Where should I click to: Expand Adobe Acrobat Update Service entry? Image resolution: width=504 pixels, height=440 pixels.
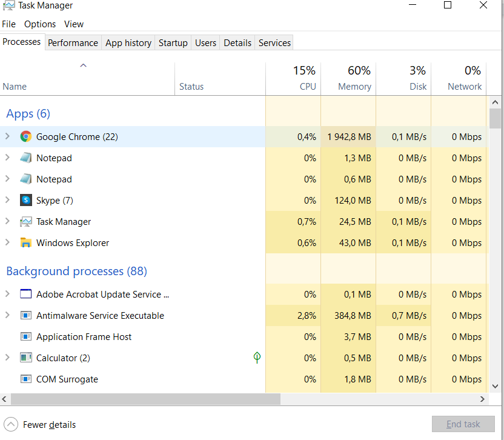[x=7, y=294]
